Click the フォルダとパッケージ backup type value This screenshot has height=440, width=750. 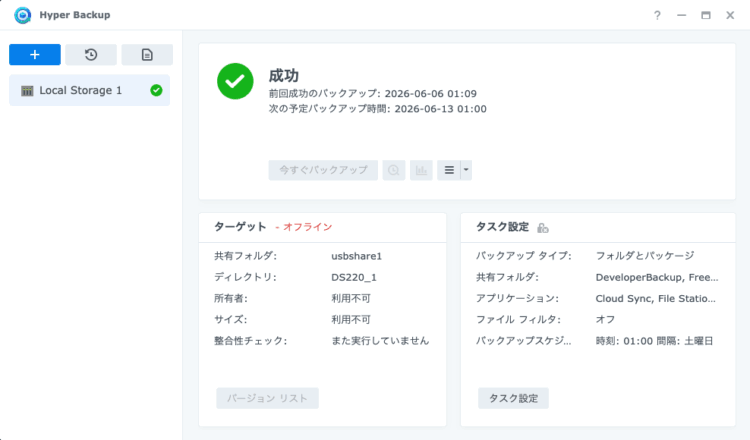[x=645, y=256]
